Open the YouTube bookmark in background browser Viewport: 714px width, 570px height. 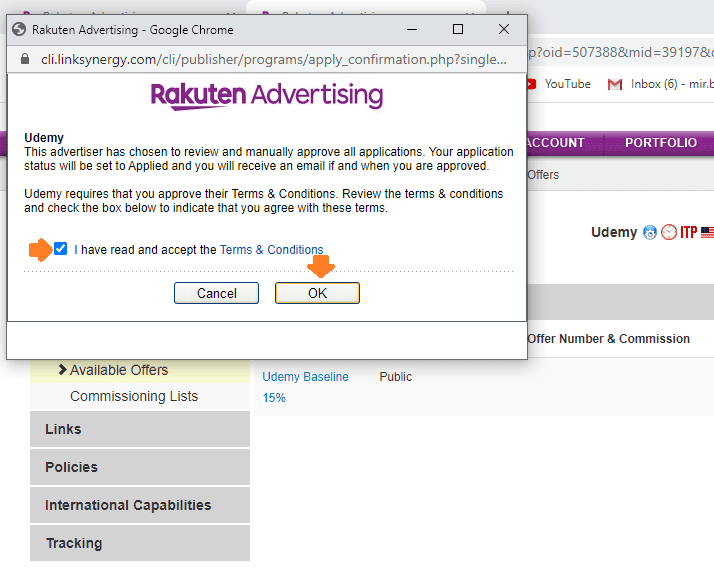click(x=560, y=84)
